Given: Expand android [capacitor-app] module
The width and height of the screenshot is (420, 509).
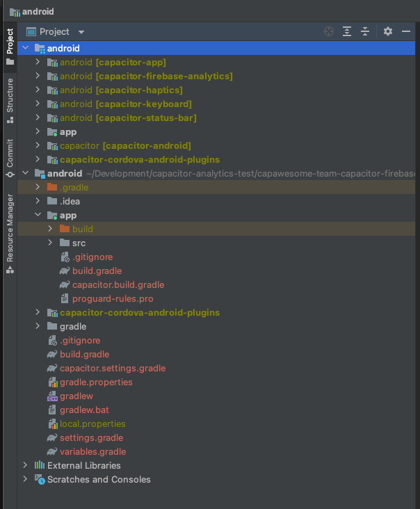Looking at the screenshot, I should coord(38,62).
